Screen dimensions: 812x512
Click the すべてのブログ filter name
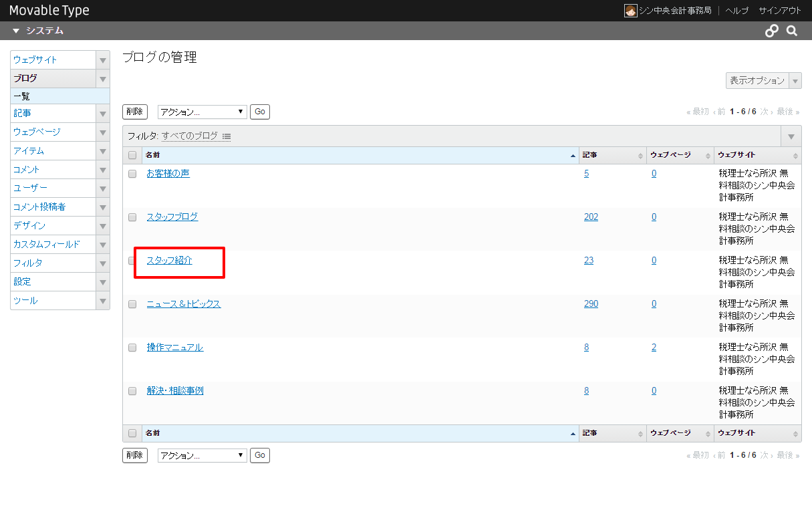coord(190,136)
